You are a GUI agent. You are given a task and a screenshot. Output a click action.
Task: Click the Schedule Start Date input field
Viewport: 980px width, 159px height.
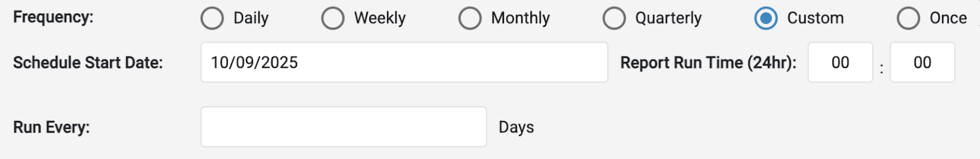404,62
